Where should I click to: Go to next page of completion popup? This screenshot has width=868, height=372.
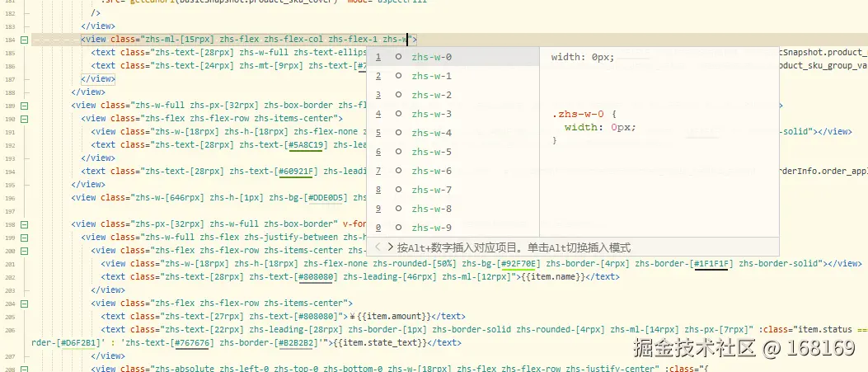click(x=390, y=247)
